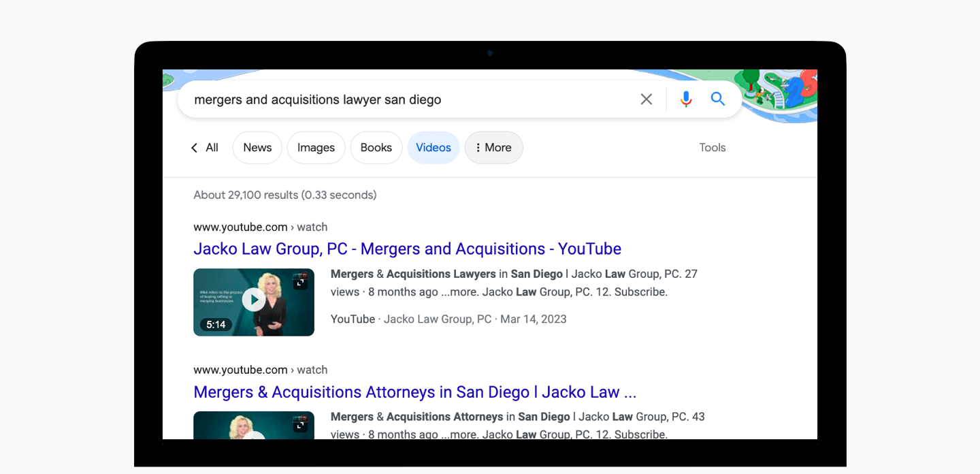Start voice search with the microphone icon
This screenshot has width=980, height=474.
(x=686, y=99)
